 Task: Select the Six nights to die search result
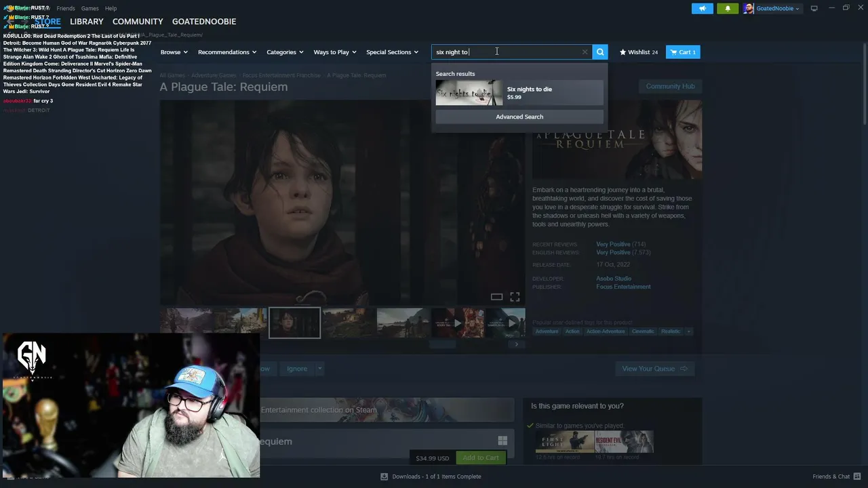point(519,93)
